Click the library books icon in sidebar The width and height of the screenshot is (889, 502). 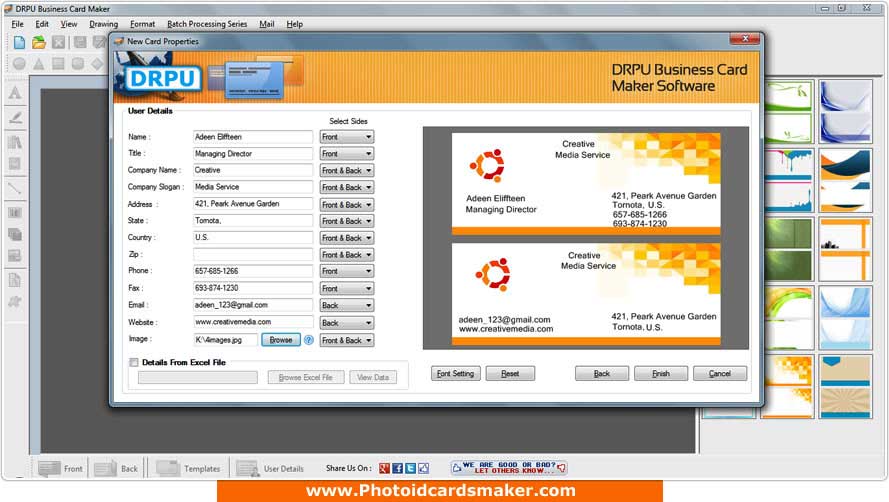click(15, 142)
